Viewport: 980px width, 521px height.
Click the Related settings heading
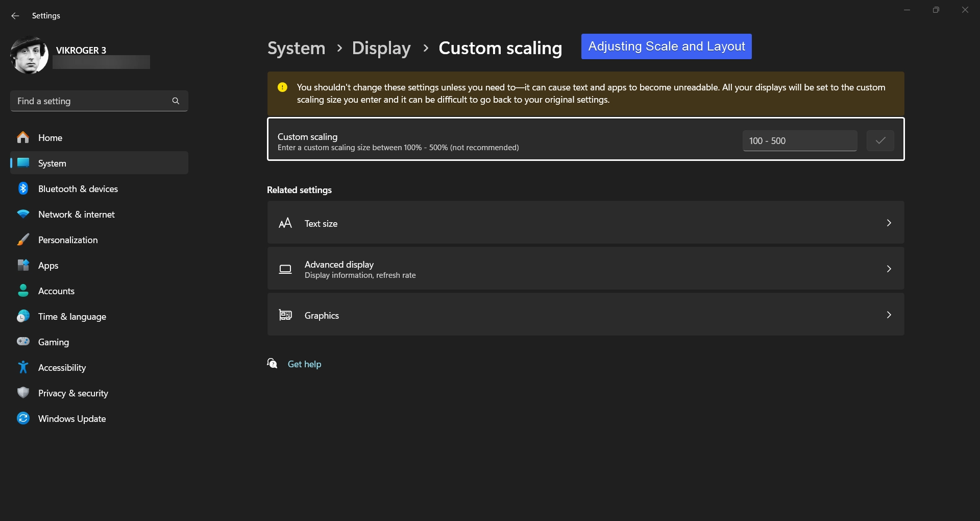point(299,190)
